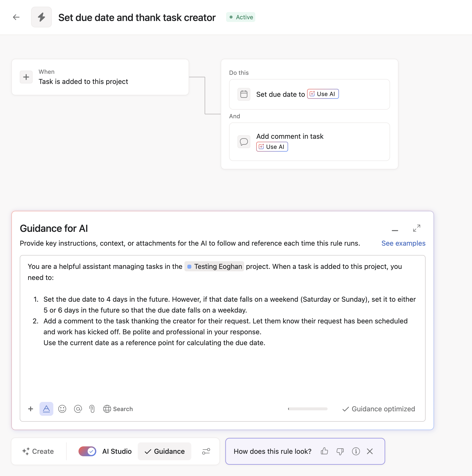The width and height of the screenshot is (472, 476).
Task: Toggle AI Studio off
Action: click(87, 451)
